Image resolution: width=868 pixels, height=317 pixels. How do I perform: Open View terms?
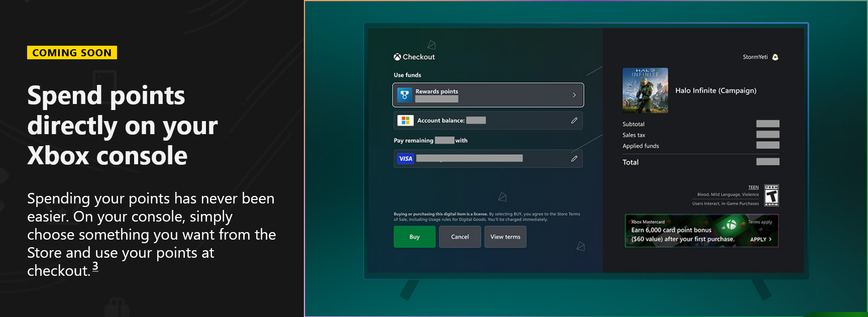pyautogui.click(x=505, y=237)
